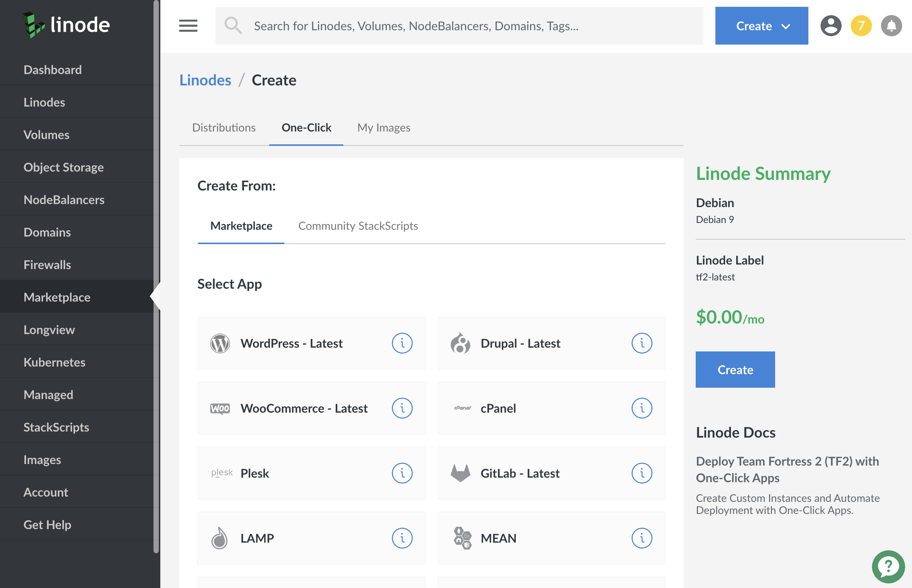Click info icon for MEAN app
This screenshot has height=588, width=912.
(642, 538)
